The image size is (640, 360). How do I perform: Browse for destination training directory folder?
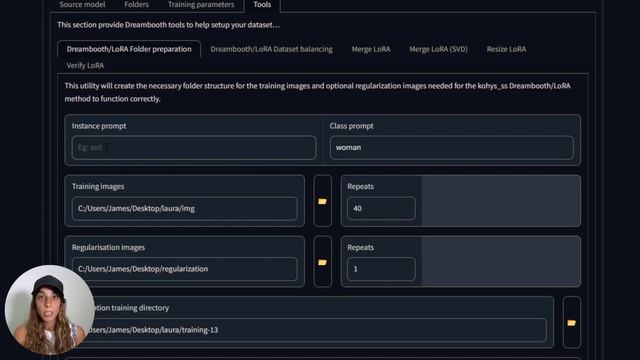(x=571, y=322)
